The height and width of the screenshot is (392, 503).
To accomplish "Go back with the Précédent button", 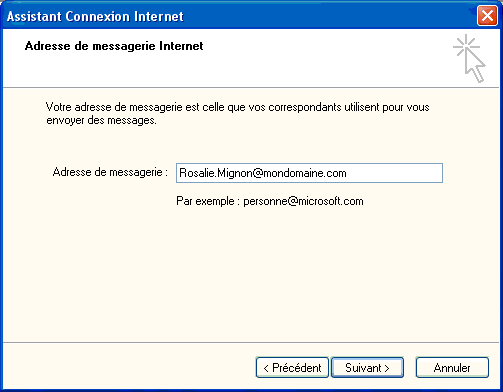I will coord(292,368).
